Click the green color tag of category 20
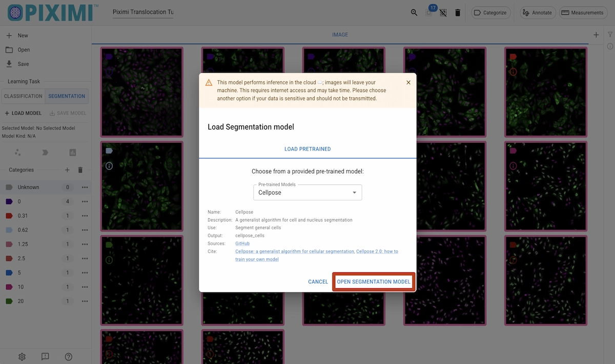 (x=9, y=302)
